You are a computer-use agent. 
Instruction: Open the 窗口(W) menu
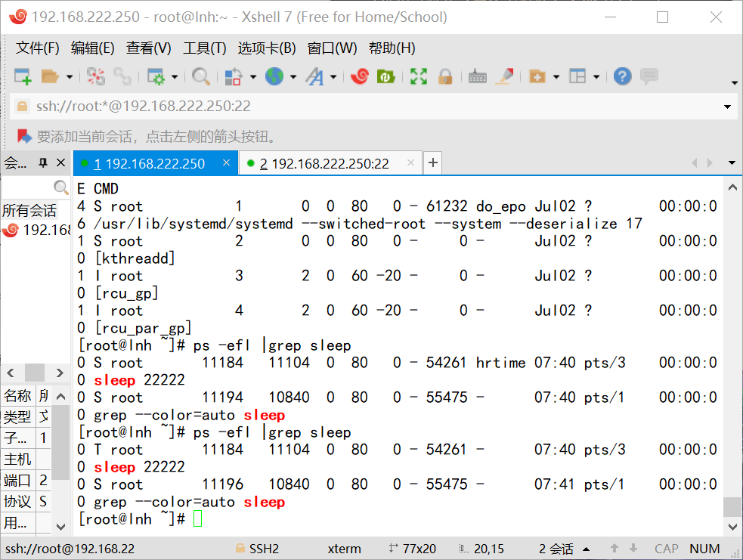(332, 48)
